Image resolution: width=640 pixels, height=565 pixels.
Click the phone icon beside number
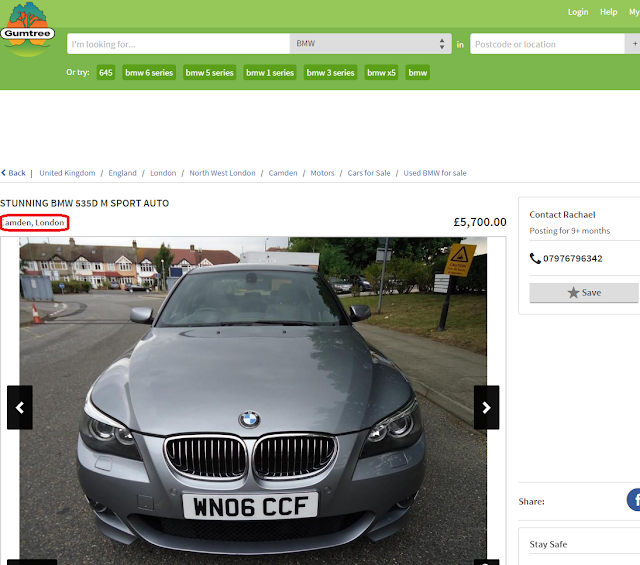point(535,258)
